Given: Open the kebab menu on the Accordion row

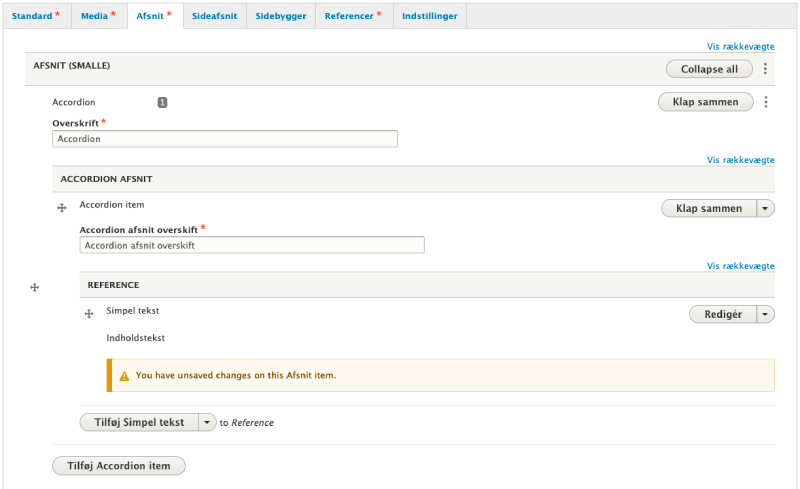Looking at the screenshot, I should (766, 102).
